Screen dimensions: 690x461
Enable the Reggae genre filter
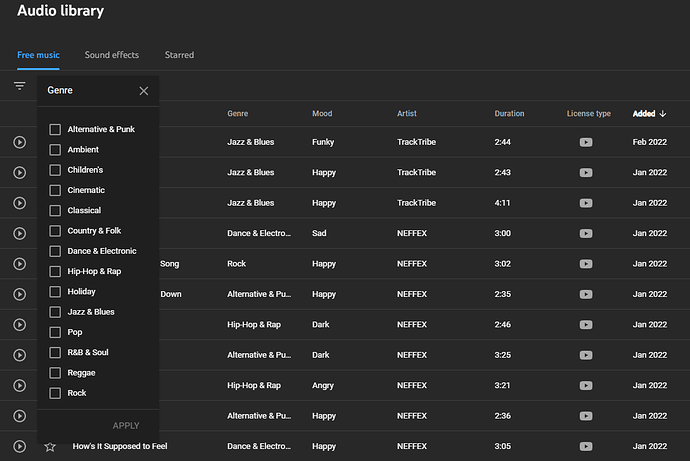pos(55,373)
